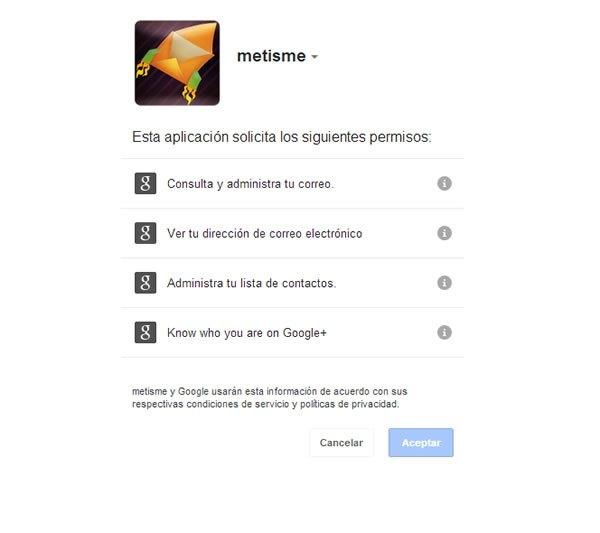Screen dimensions: 600x533
Task: Open info for 'Ver tu dirección de correo electrónico'
Action: click(x=444, y=233)
